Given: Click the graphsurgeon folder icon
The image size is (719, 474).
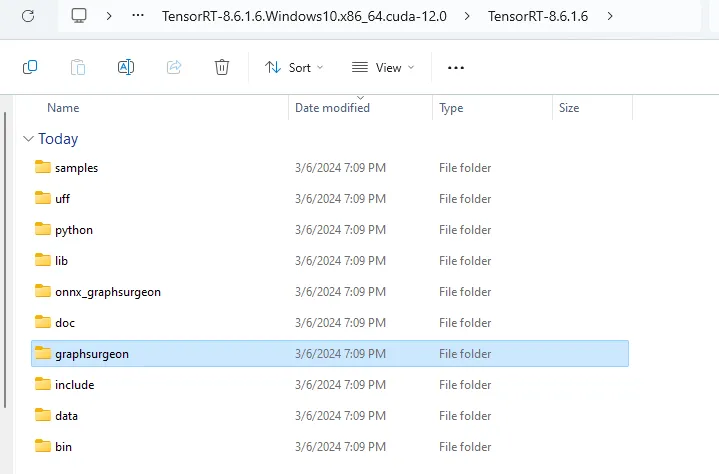Looking at the screenshot, I should (x=43, y=353).
